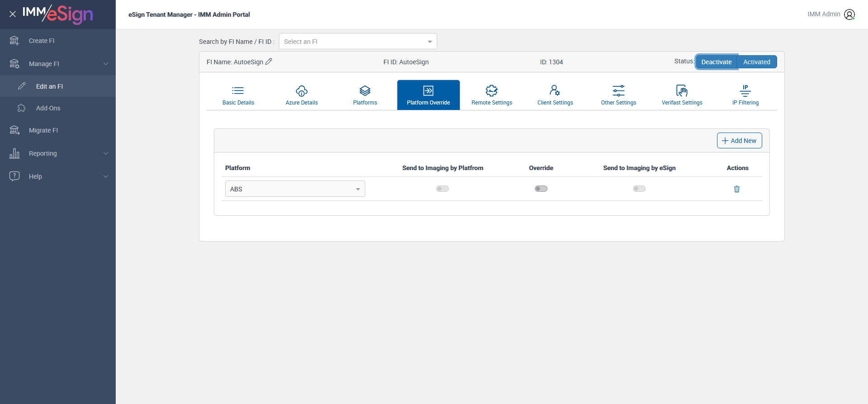Click the Send to Imaging by eSign header
This screenshot has height=404, width=868.
click(639, 168)
